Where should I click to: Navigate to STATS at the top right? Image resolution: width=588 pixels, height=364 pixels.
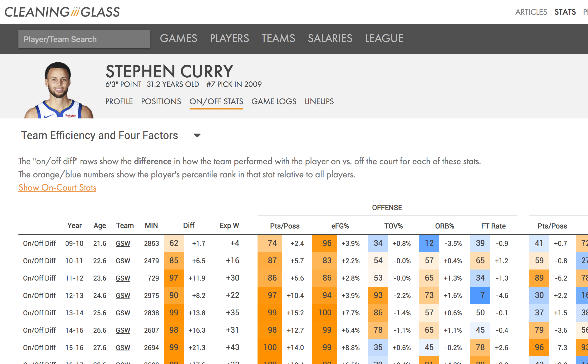pos(565,12)
